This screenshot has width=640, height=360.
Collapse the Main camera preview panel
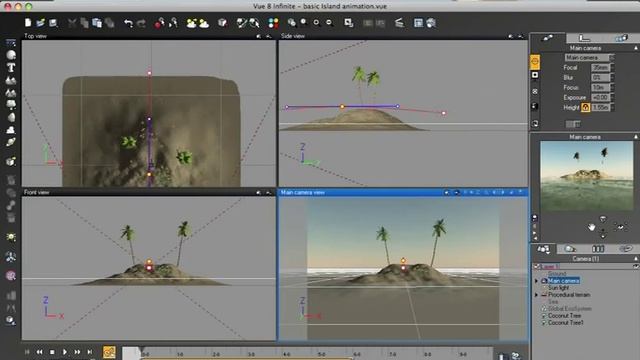pos(636,137)
